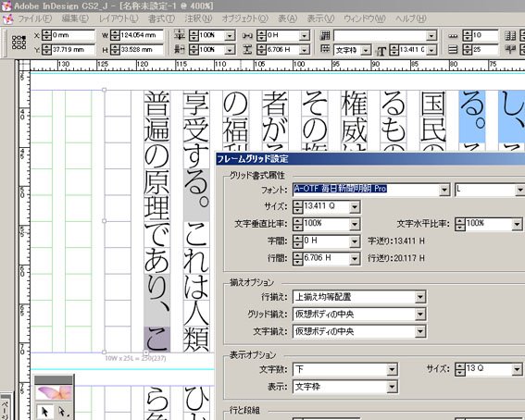This screenshot has width=525, height=420.
Task: Click the lines field showing 25
Action: click(x=485, y=50)
